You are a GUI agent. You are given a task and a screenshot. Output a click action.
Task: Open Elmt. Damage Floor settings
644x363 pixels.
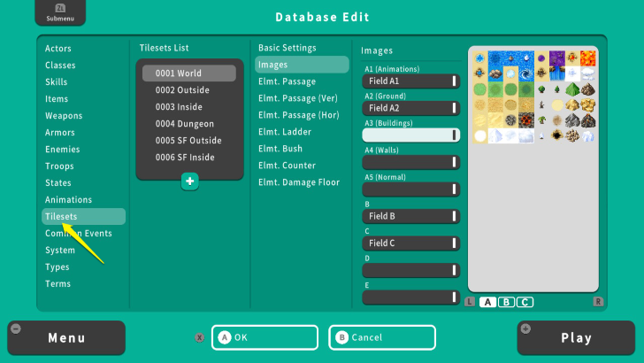[x=299, y=182]
